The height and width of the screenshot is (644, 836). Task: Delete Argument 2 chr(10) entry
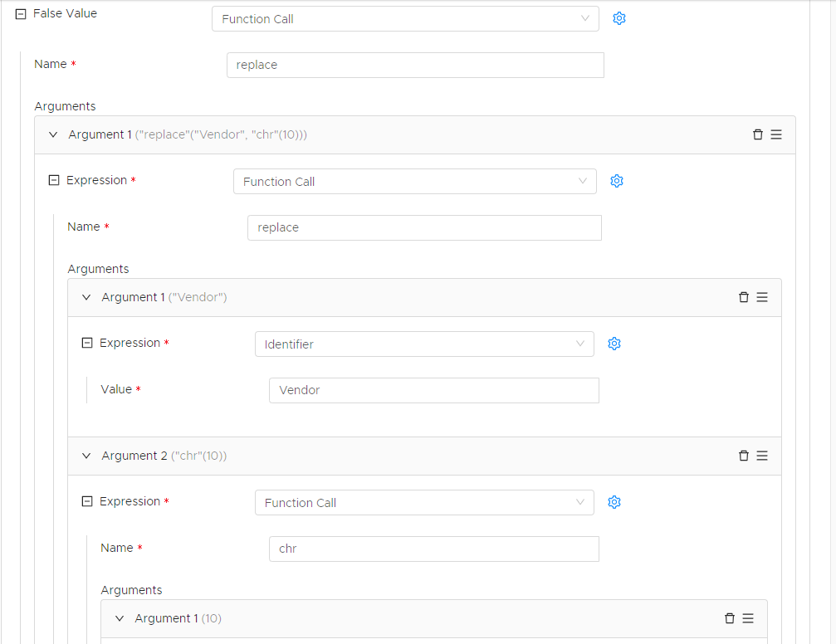[x=743, y=456]
